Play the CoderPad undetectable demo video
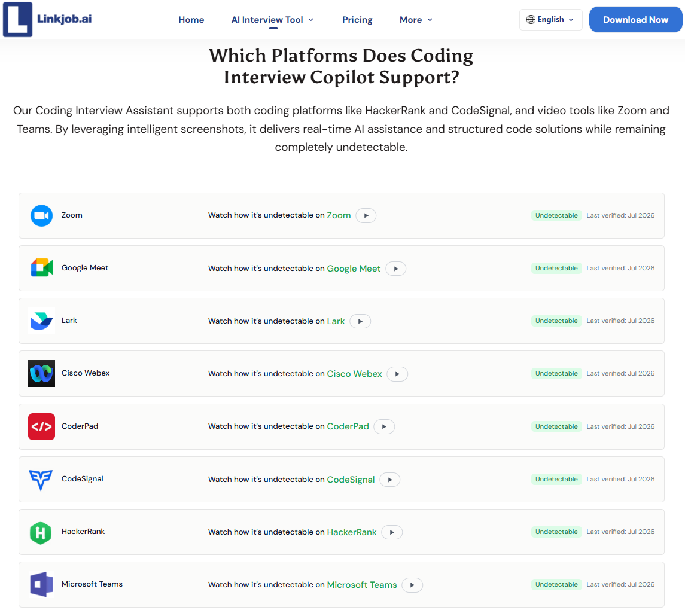Image resolution: width=685 pixels, height=616 pixels. (385, 426)
